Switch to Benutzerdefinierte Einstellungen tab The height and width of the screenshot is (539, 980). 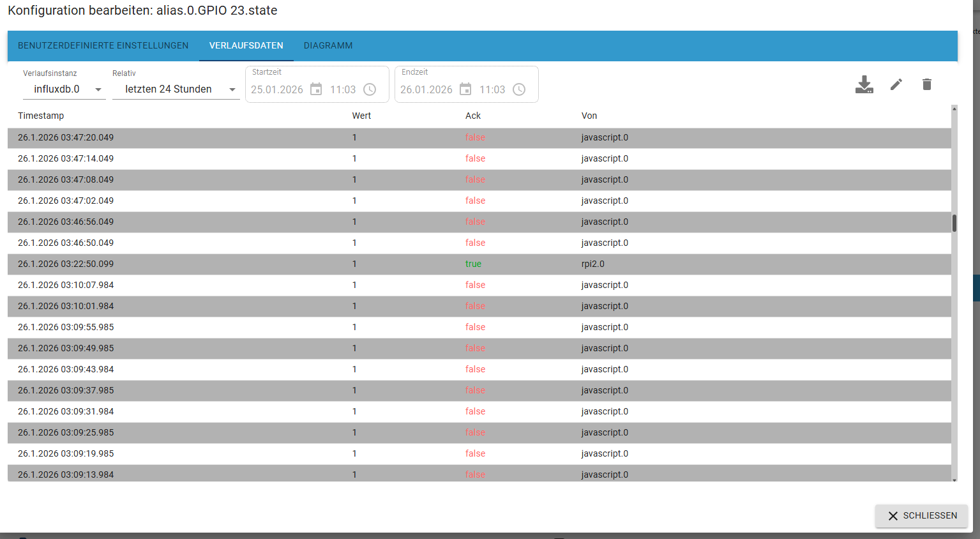[103, 45]
